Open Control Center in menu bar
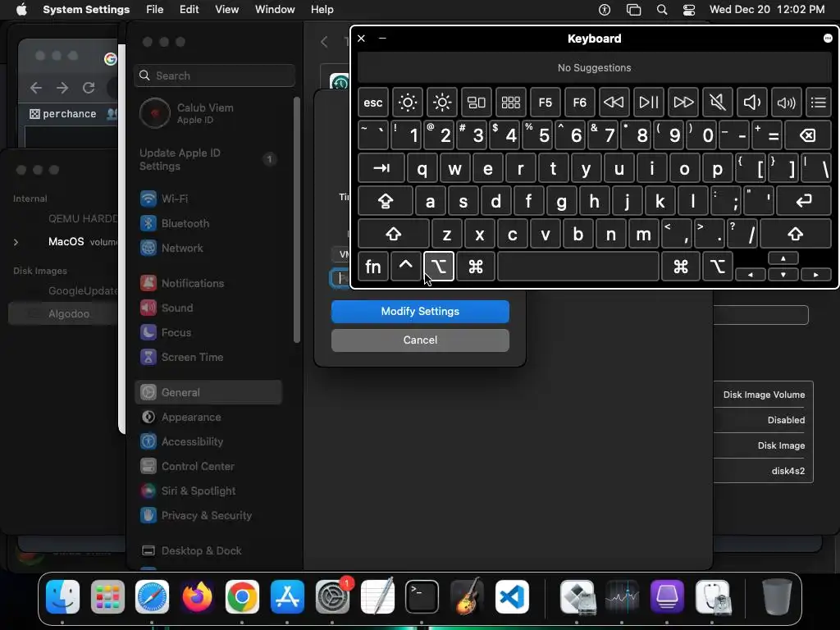Image resolution: width=840 pixels, height=630 pixels. pos(689,10)
